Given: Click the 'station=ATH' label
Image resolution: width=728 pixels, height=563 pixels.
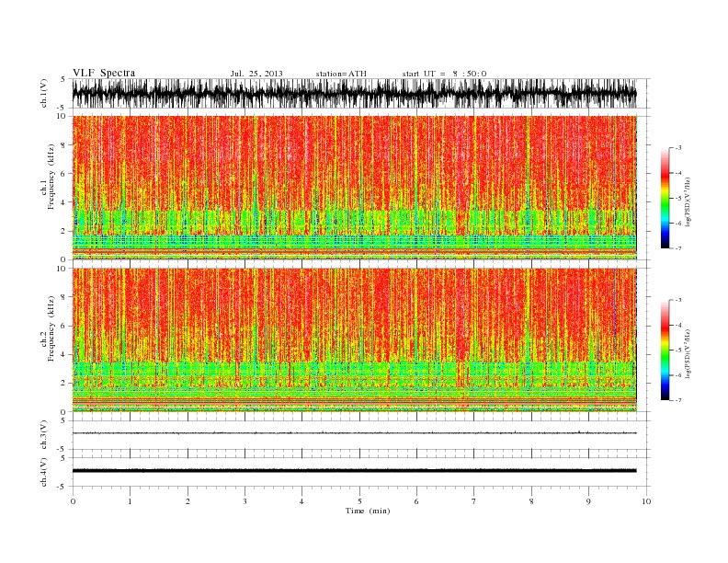Looking at the screenshot, I should pos(341,74).
